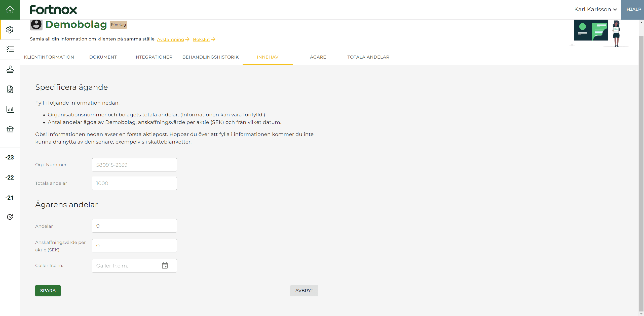Switch to the Behandlingshistorik tab
644x316 pixels.
[210, 57]
